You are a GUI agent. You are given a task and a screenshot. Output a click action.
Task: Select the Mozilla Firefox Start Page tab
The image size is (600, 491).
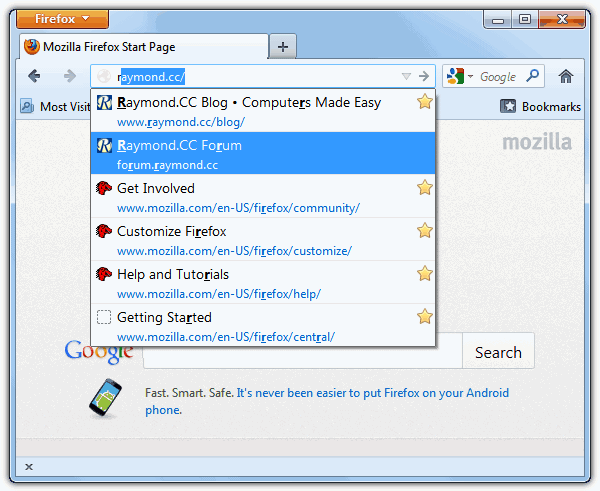click(x=143, y=47)
